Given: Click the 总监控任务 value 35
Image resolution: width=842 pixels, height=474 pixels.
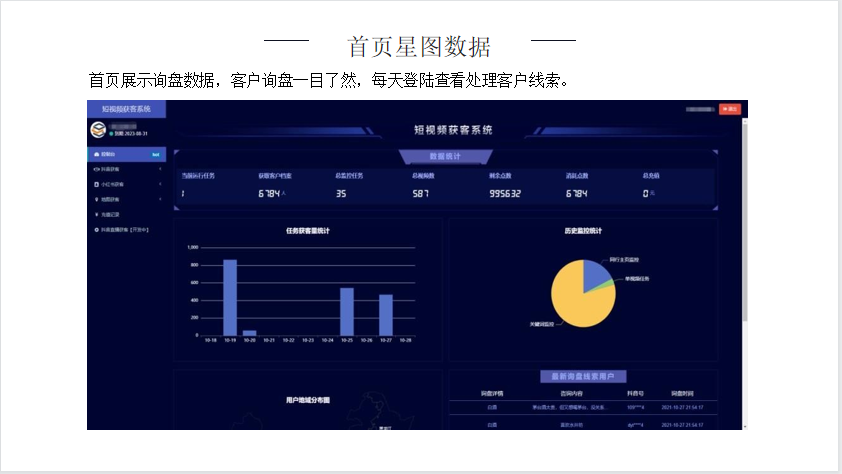Looking at the screenshot, I should [x=341, y=193].
